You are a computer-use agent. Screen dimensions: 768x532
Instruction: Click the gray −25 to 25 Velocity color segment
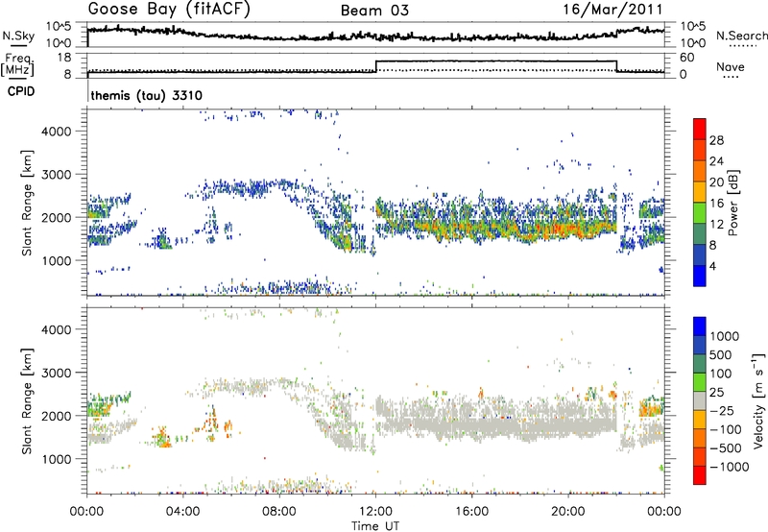click(700, 400)
